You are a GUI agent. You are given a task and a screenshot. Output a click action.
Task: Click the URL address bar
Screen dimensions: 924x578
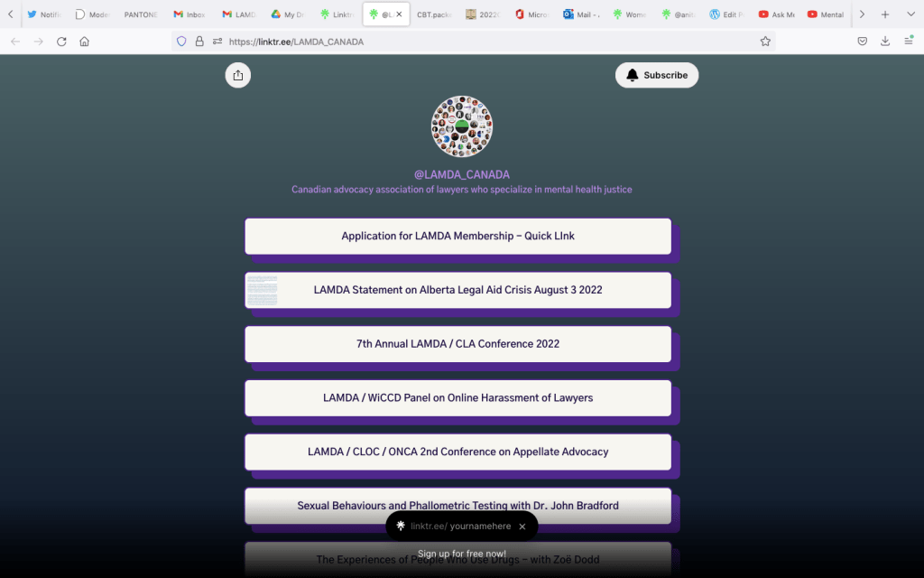(x=487, y=42)
